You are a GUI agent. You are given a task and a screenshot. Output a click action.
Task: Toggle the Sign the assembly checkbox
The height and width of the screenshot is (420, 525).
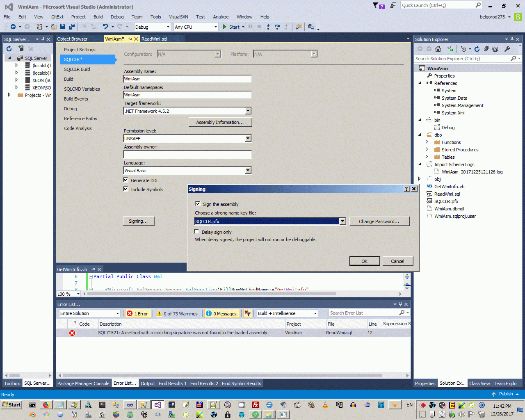click(198, 204)
